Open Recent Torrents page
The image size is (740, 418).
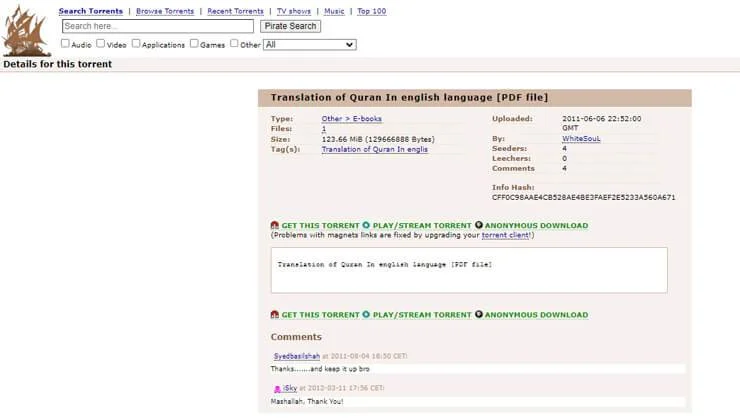235,11
